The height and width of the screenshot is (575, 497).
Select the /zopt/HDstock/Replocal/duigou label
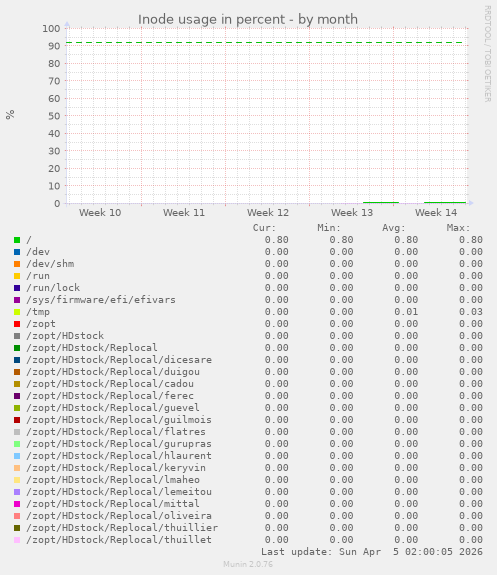[x=113, y=372]
